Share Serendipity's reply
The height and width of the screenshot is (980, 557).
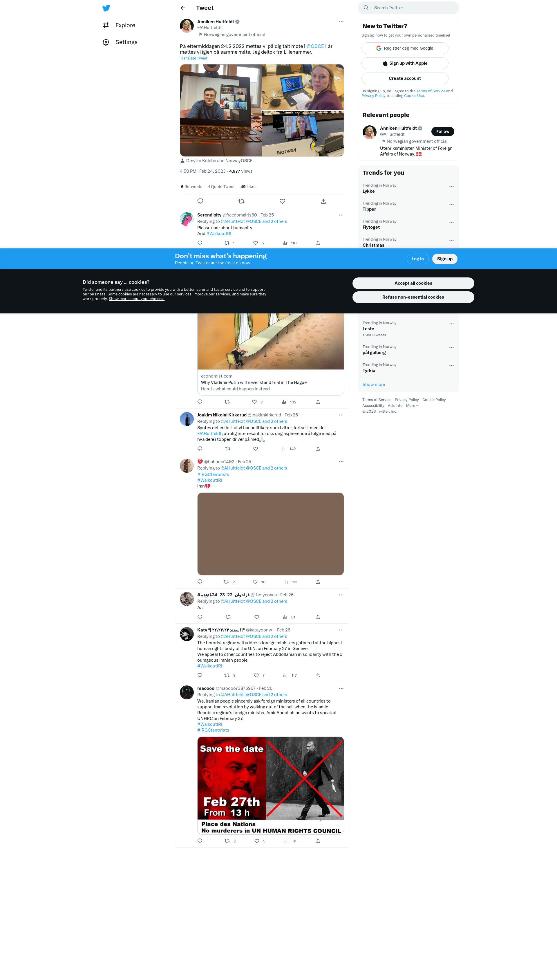click(318, 243)
